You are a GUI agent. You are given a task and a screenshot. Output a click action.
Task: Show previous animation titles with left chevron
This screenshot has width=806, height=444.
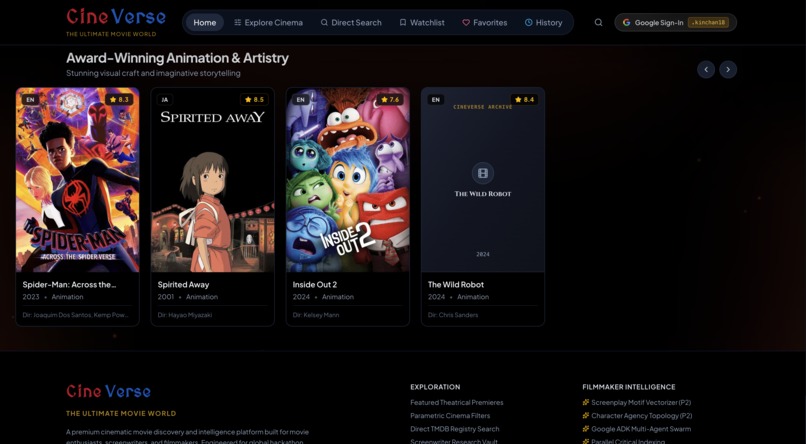point(706,69)
